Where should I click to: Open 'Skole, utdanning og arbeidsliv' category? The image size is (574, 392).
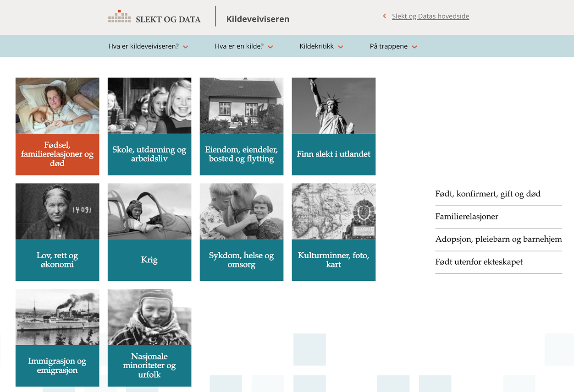149,154
